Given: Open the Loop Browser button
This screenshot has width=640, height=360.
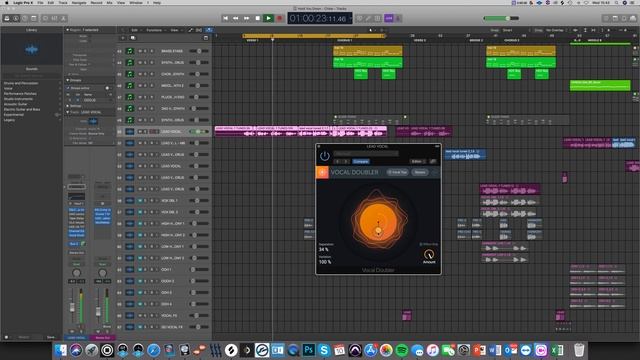Looking at the screenshot, I should (624, 18).
